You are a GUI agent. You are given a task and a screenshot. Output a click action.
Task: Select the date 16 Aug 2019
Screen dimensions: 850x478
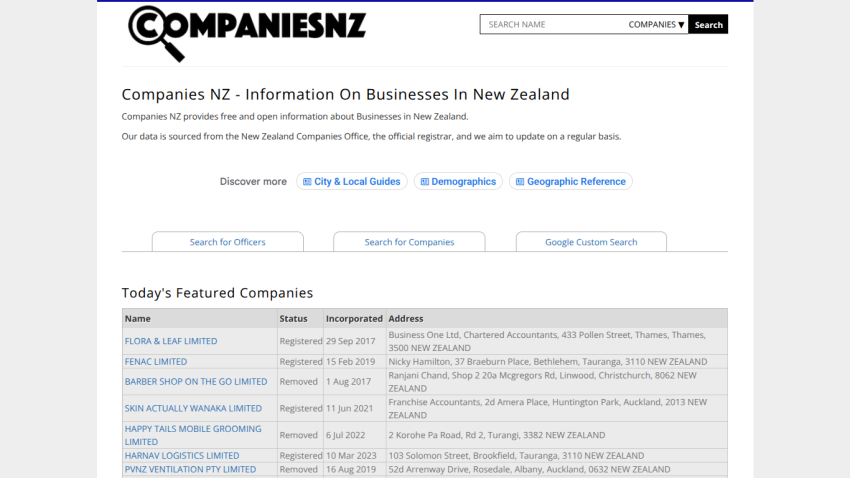[351, 469]
